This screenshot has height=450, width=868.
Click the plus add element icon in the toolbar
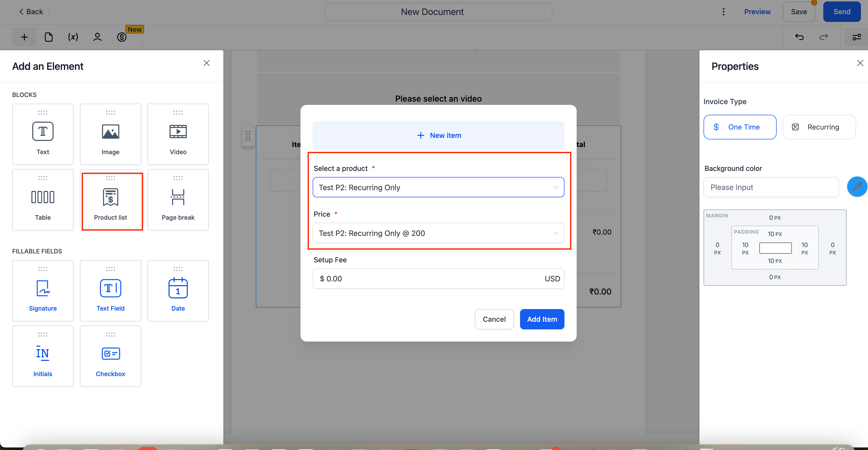click(x=24, y=37)
